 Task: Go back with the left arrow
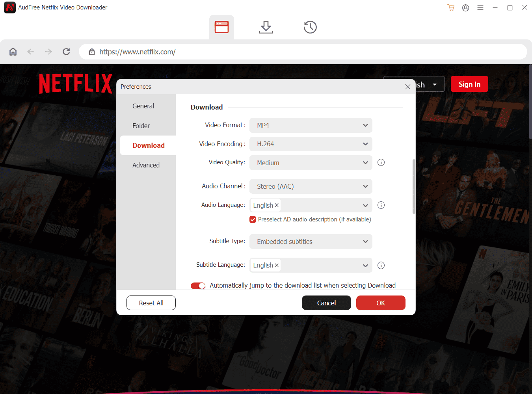click(x=31, y=52)
